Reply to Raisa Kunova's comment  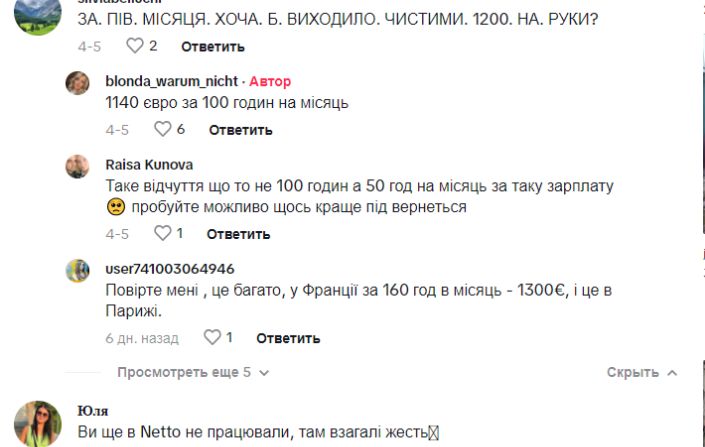238,234
